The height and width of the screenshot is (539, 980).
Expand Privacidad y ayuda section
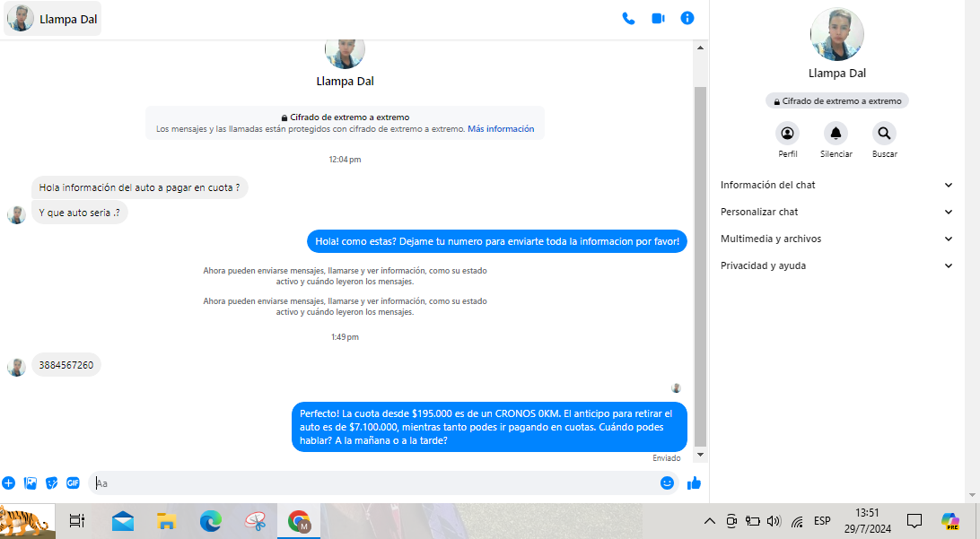(x=836, y=265)
